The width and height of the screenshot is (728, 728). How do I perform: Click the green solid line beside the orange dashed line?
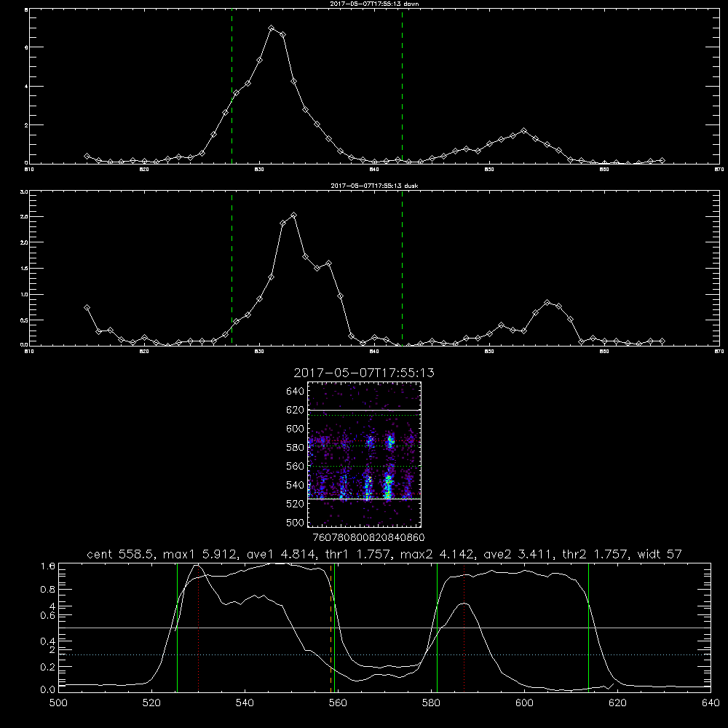tap(335, 628)
